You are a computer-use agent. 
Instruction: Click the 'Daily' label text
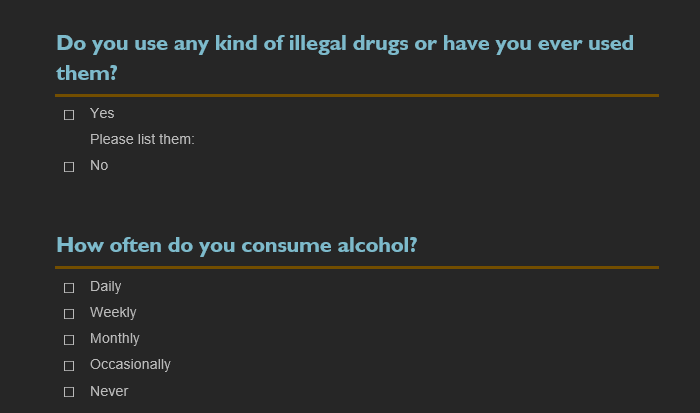pyautogui.click(x=105, y=286)
